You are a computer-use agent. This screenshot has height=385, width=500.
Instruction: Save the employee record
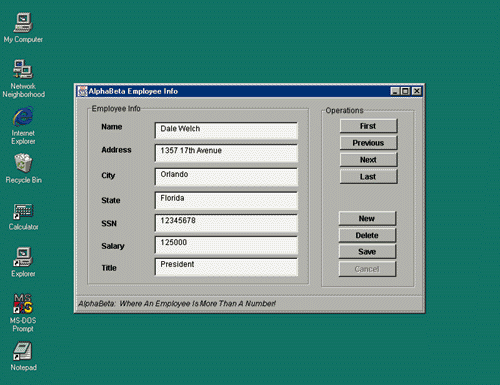click(367, 252)
